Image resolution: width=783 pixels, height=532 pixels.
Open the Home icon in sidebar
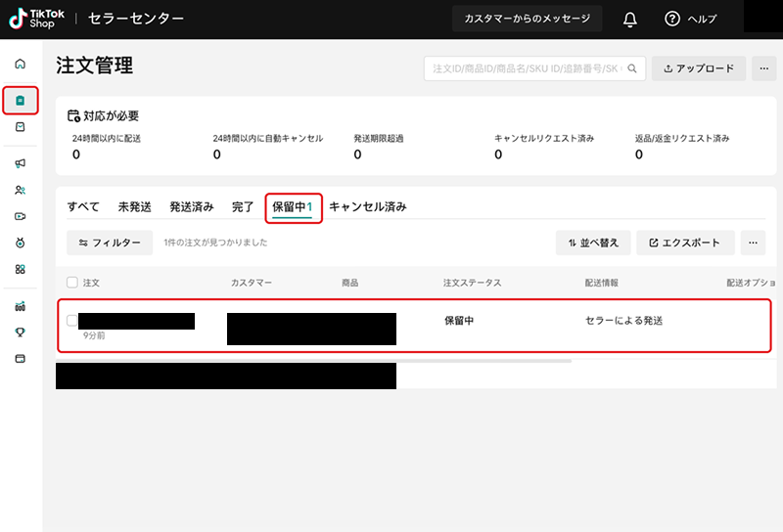21,64
